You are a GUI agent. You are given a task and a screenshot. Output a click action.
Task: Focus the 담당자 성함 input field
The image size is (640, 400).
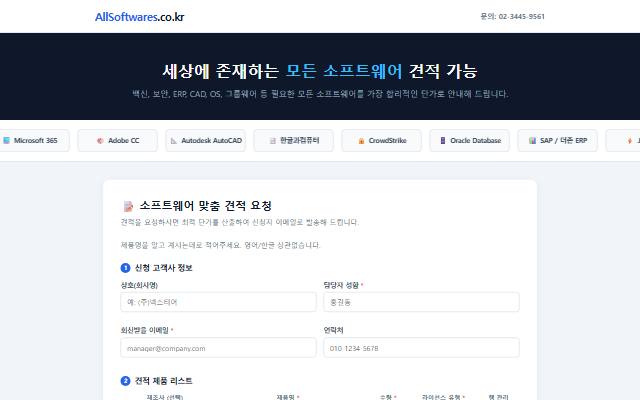click(421, 302)
